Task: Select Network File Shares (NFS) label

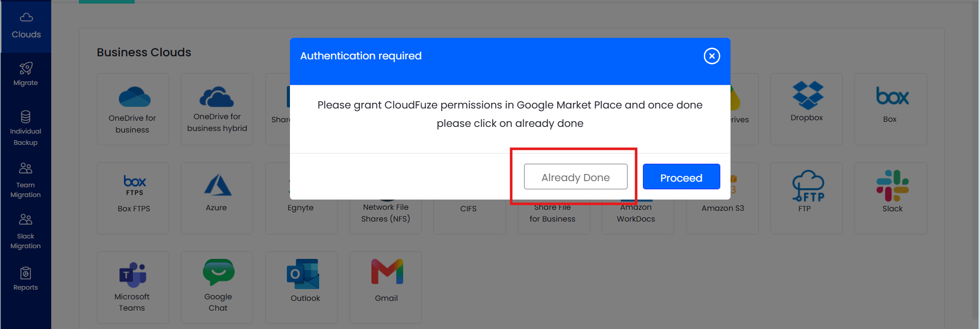Action: click(386, 213)
